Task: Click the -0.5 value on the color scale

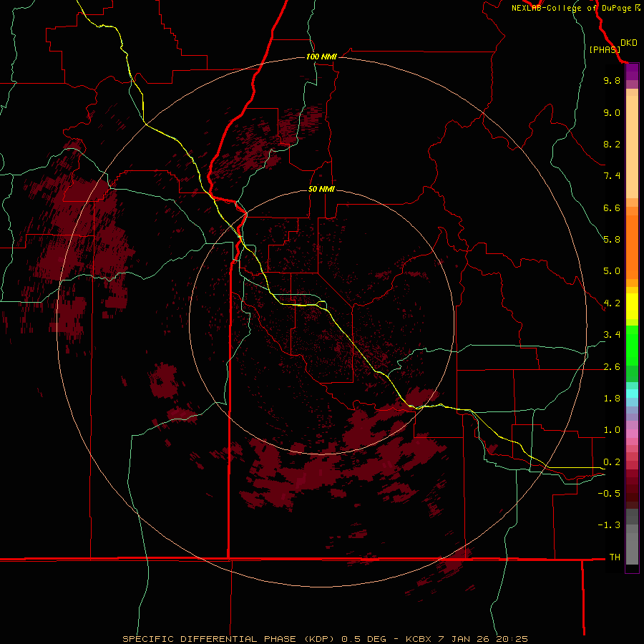Action: (x=609, y=494)
